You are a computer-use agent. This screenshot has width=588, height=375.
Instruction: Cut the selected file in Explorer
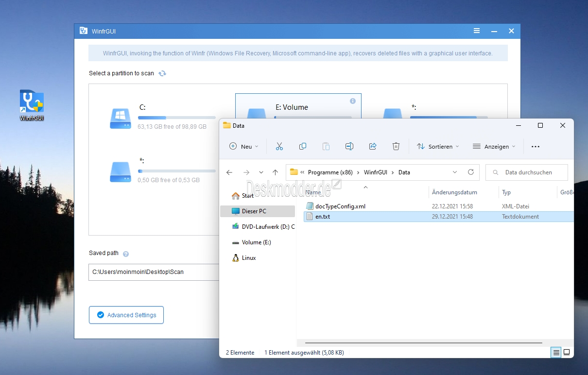point(279,146)
